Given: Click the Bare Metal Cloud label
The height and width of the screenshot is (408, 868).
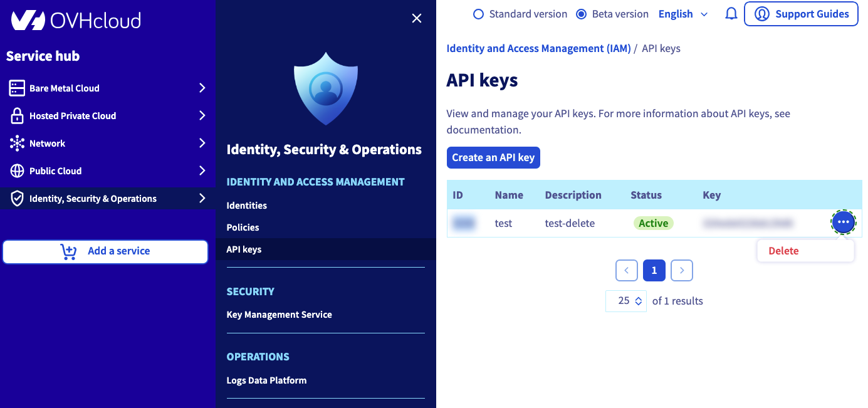Looking at the screenshot, I should coord(65,88).
